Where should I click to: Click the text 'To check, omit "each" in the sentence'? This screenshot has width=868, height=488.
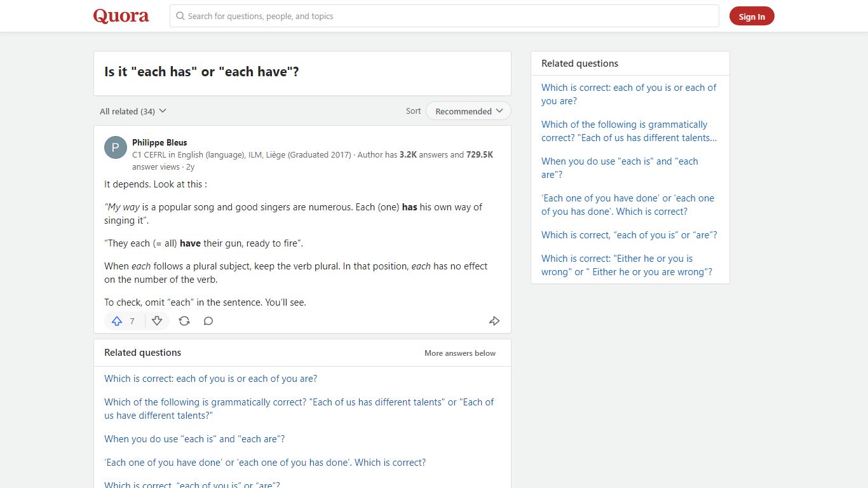point(205,302)
